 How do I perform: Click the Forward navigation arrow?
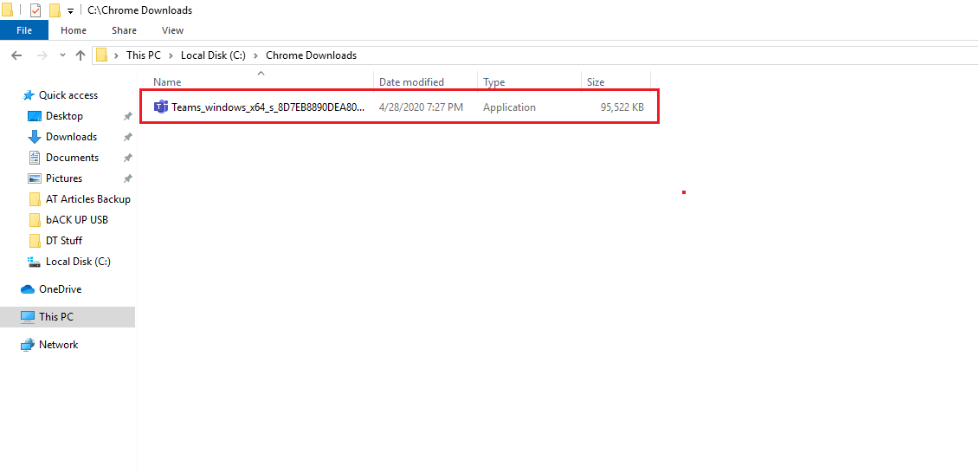pos(42,55)
